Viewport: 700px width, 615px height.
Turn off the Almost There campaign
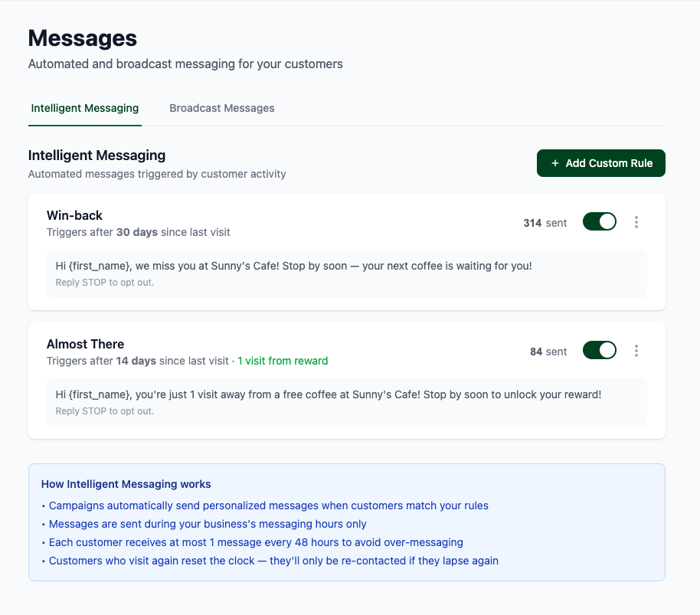pyautogui.click(x=599, y=349)
